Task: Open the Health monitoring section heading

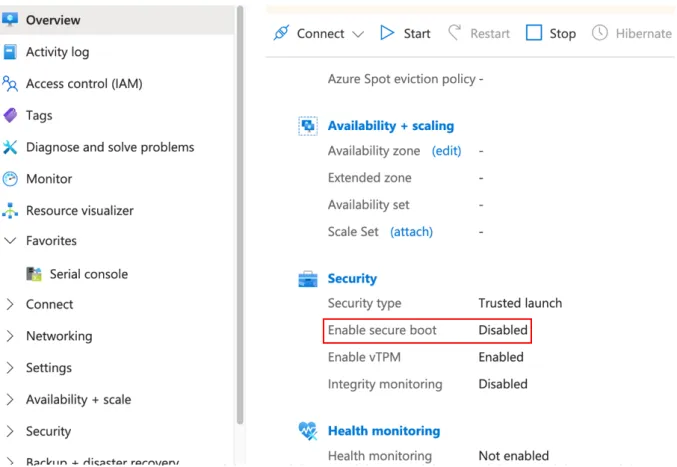Action: pyautogui.click(x=384, y=431)
